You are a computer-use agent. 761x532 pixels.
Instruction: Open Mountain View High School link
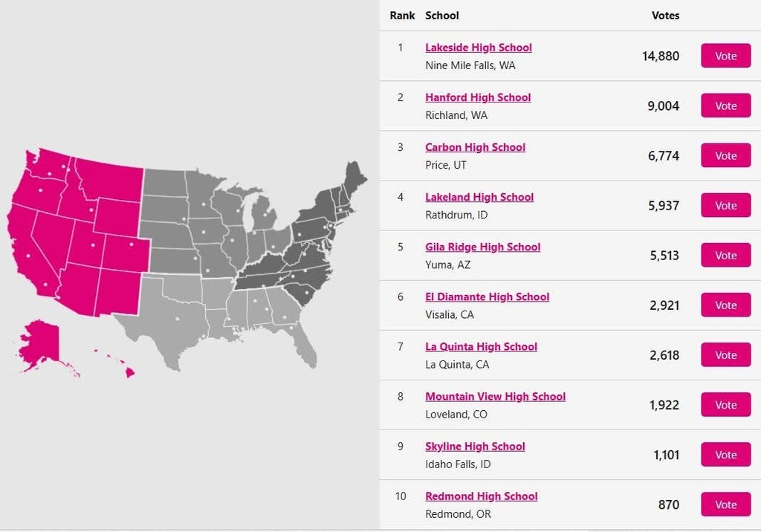496,397
